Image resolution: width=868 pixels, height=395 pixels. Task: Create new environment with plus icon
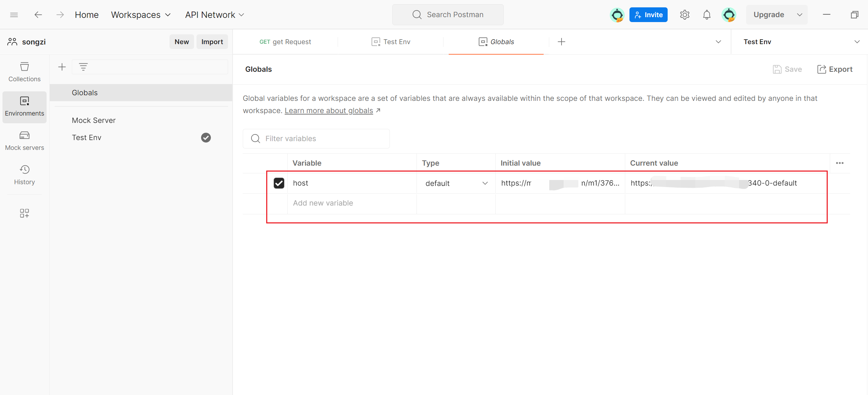click(62, 67)
